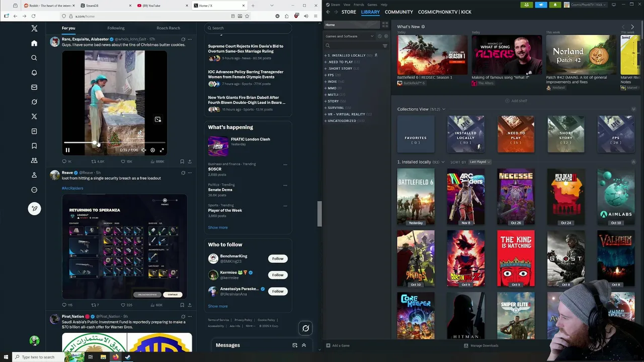This screenshot has height=362, width=644.
Task: Open Steam notifications bell button
Action: (x=555, y=5)
